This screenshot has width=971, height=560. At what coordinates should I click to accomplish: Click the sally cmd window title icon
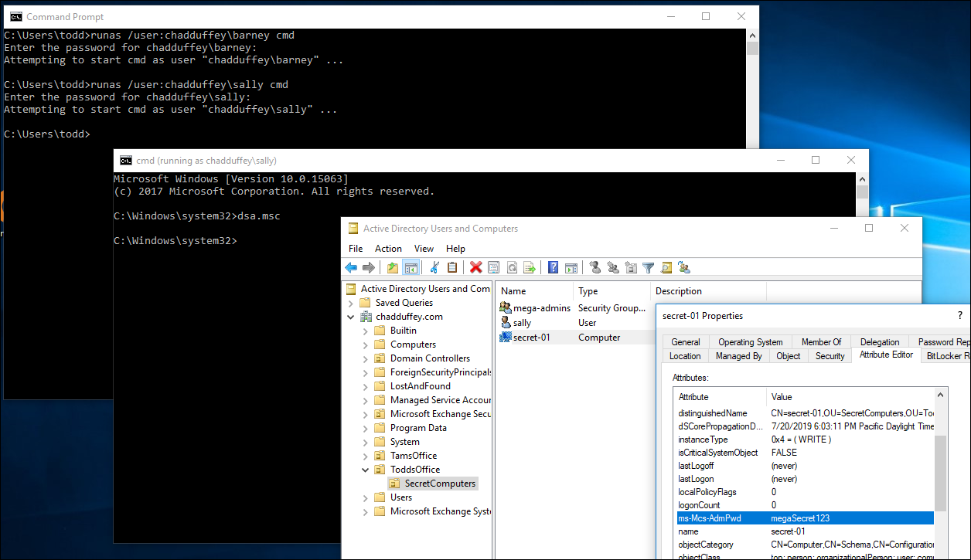(125, 161)
